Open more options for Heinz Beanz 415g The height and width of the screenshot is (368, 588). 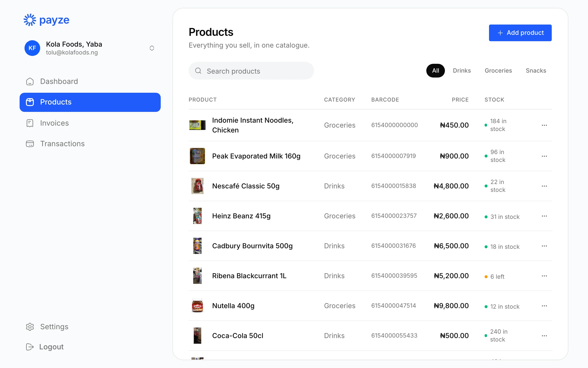pyautogui.click(x=544, y=216)
